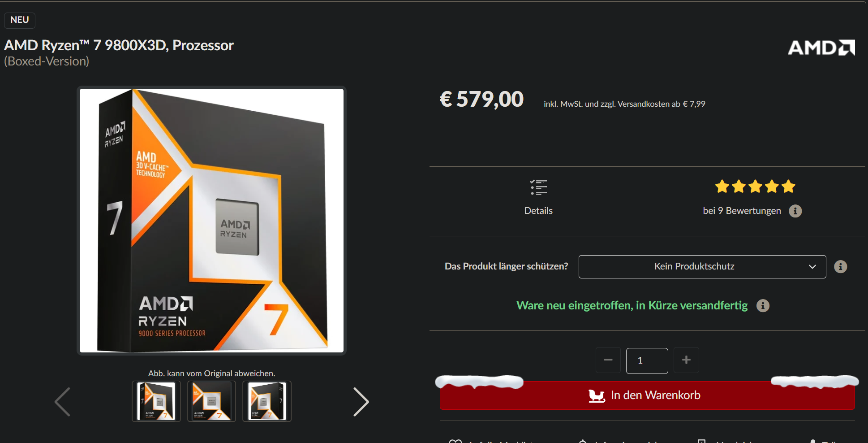Go to previous product image arrow
The height and width of the screenshot is (443, 868).
[62, 402]
